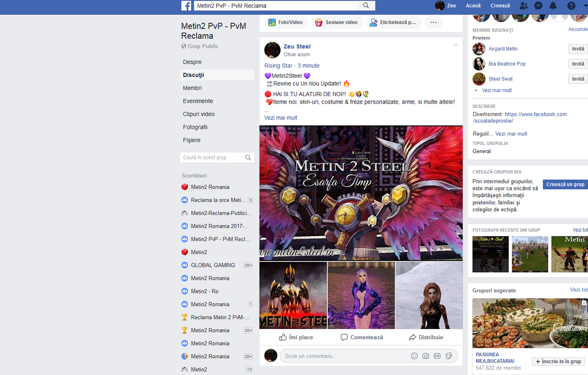Click the search magnifier button in top bar
Viewport: 588px width, 375px height.
point(366,6)
